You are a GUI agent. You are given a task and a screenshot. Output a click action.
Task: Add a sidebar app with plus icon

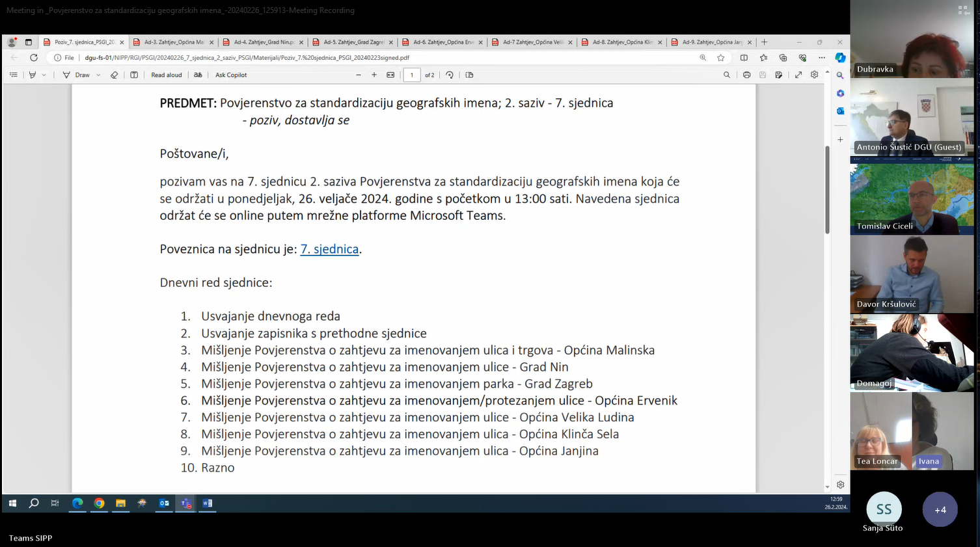pos(840,139)
